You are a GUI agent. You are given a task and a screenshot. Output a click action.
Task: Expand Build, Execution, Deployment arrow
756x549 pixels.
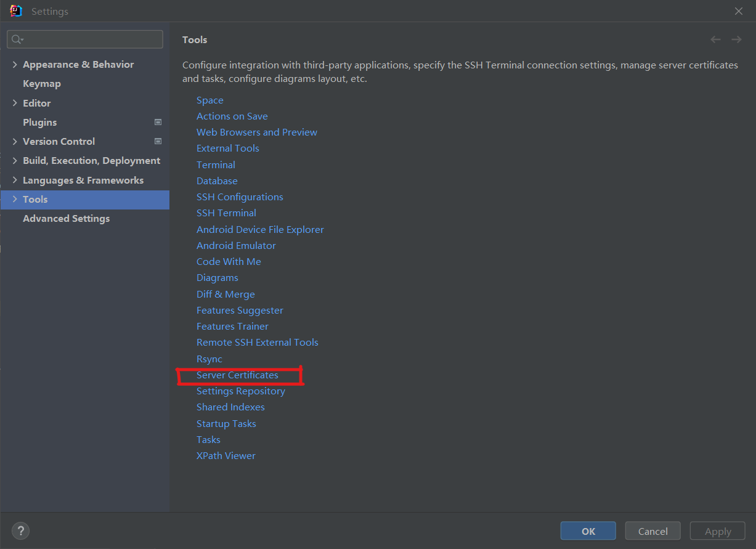[15, 161]
